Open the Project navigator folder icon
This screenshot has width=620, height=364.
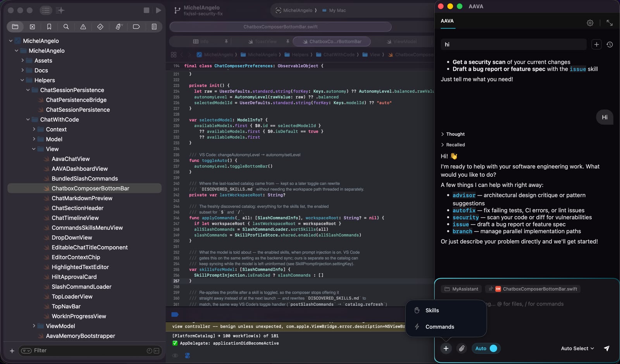(x=15, y=27)
